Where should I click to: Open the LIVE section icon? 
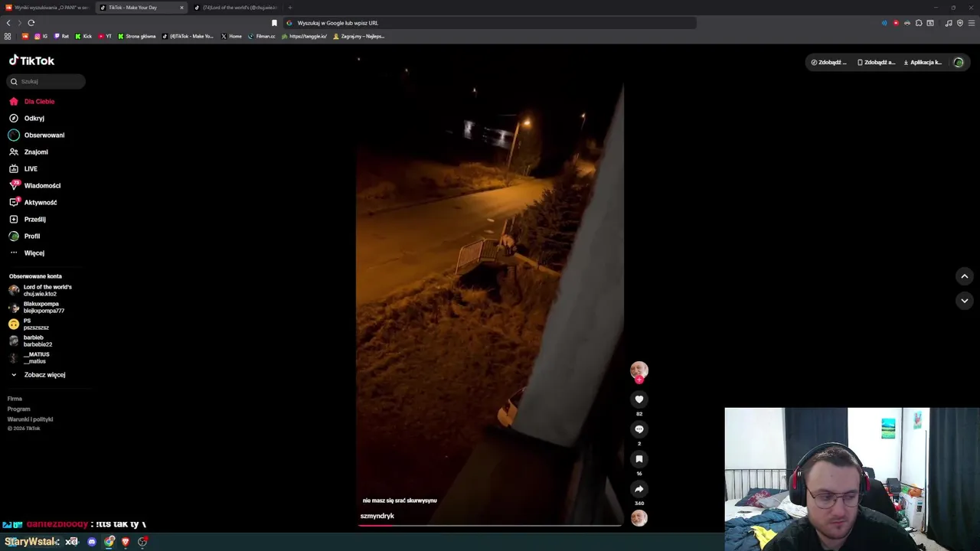14,168
